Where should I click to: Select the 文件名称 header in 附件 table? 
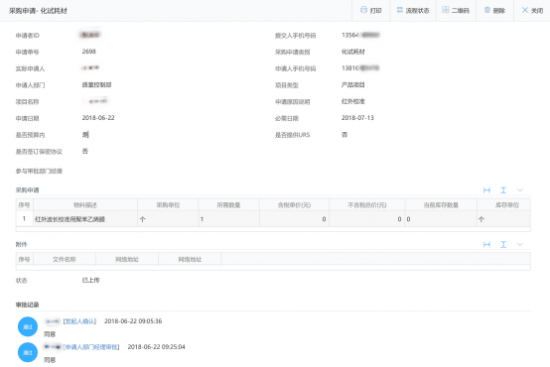click(x=64, y=259)
